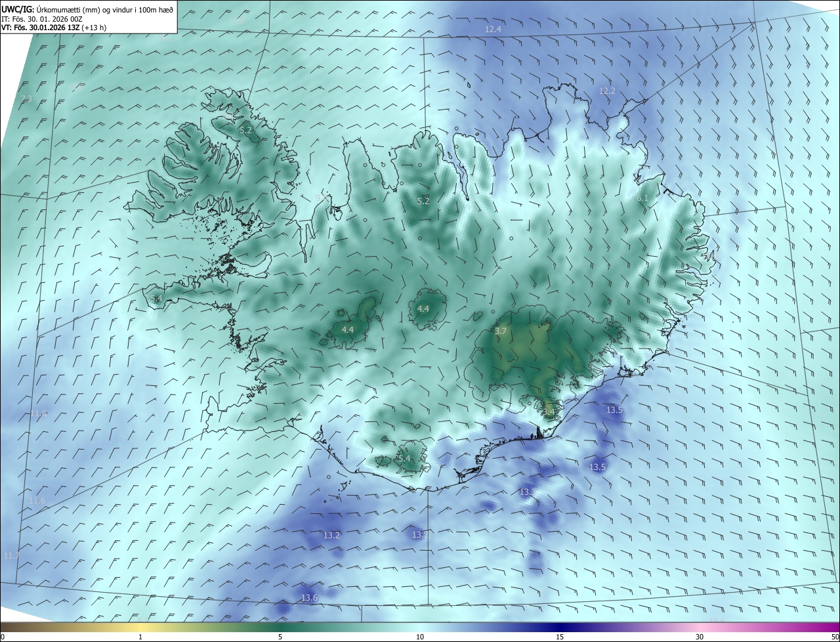
Task: Click the 'VT: Fös. 30.01.2026 13Z (+13 h)' line
Action: click(54, 28)
